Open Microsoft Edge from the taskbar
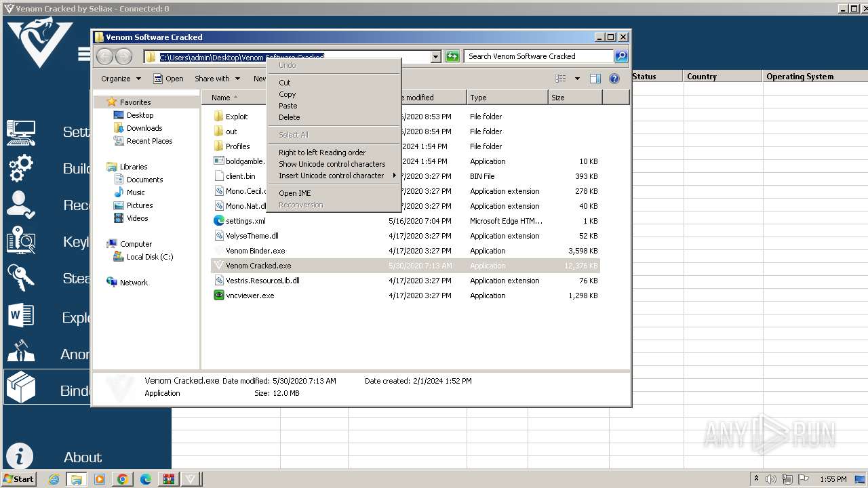868x488 pixels. pyautogui.click(x=145, y=479)
